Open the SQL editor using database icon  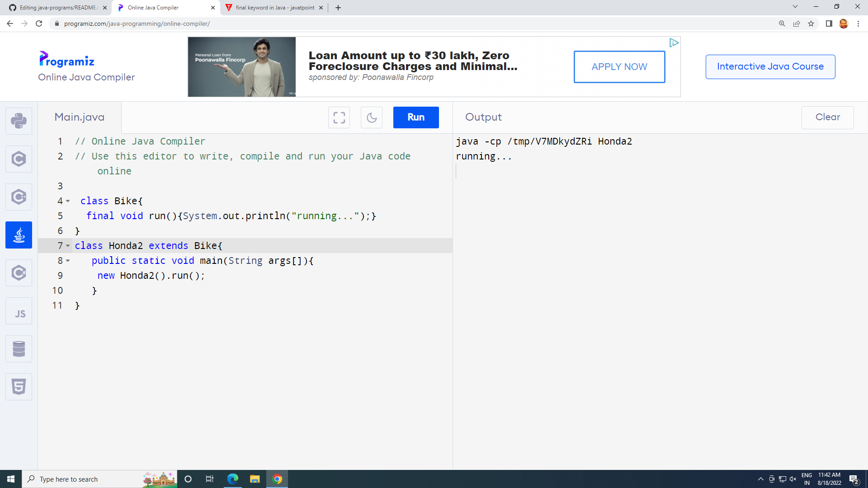pyautogui.click(x=19, y=348)
